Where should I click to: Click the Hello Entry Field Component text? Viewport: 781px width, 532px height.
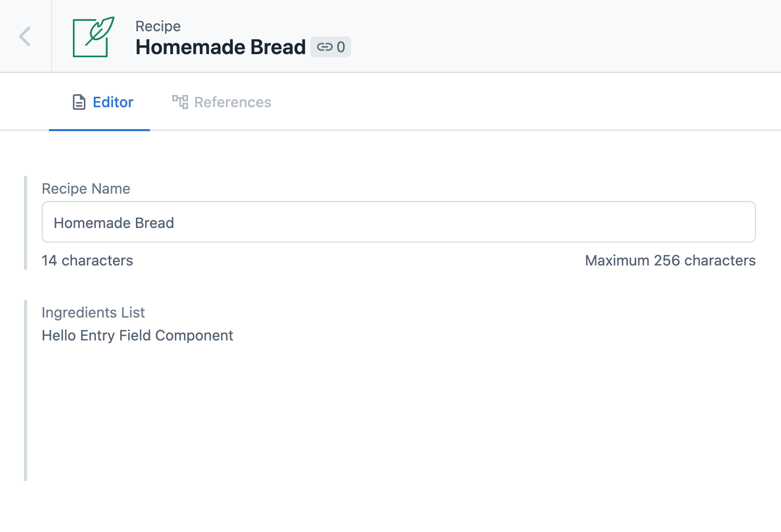coord(137,335)
